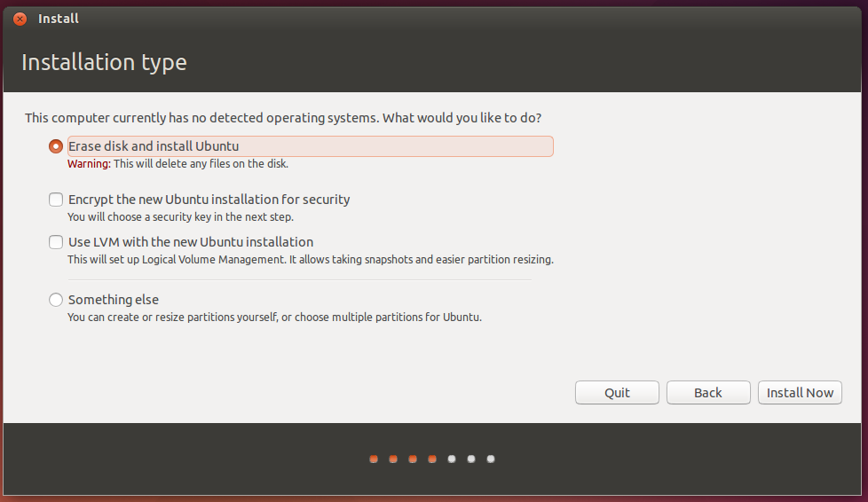Choose the Something else radio option
868x502 pixels.
click(55, 300)
